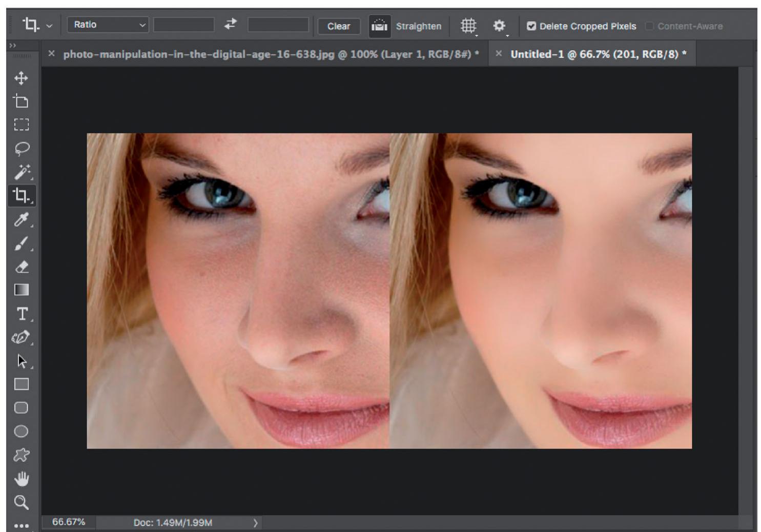Close the Untitled-1 document tab

499,53
